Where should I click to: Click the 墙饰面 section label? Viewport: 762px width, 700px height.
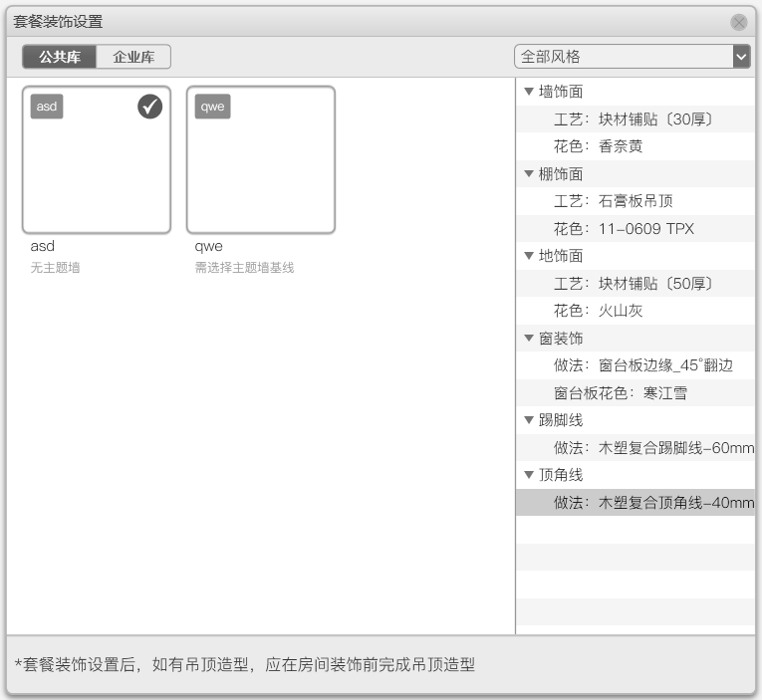(561, 92)
